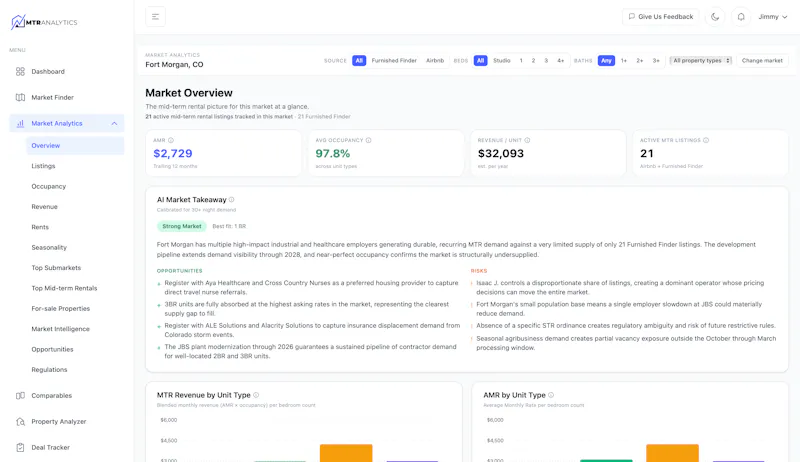Click the Revenue / Unit info icon
Image resolution: width=800 pixels, height=462 pixels.
coord(527,140)
